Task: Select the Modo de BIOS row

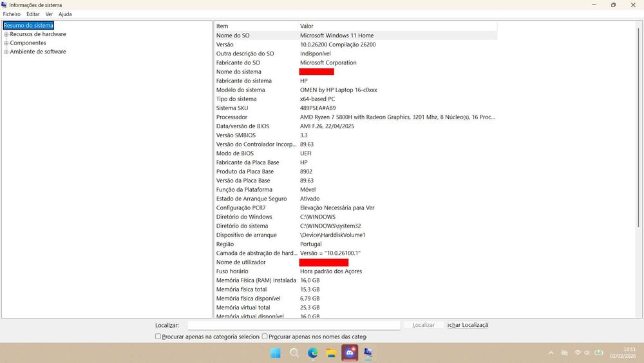Action: click(x=355, y=153)
